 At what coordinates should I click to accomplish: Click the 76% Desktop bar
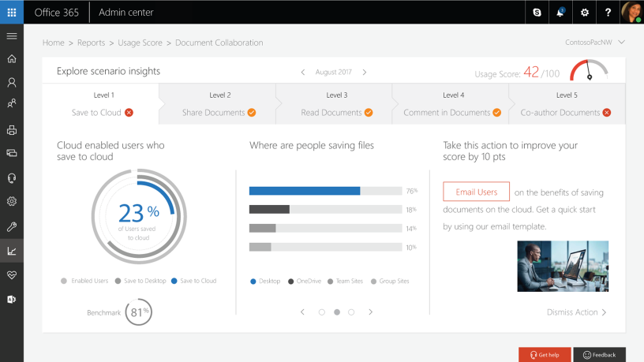click(x=325, y=191)
